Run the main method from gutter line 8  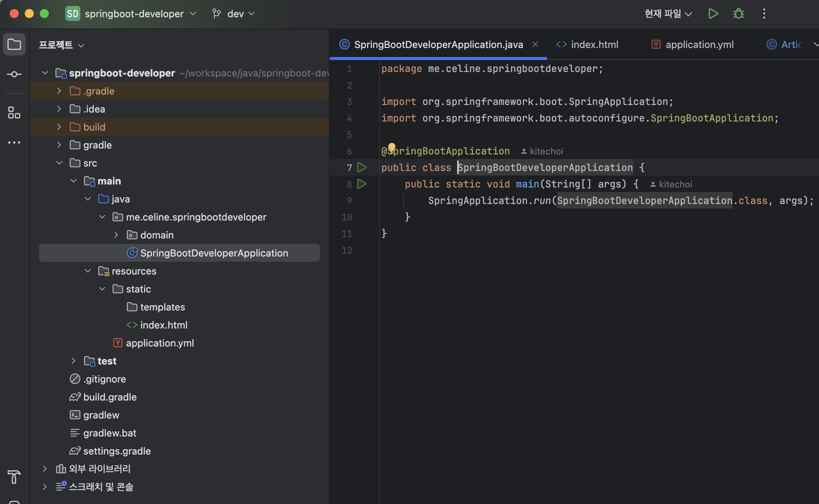(x=361, y=184)
